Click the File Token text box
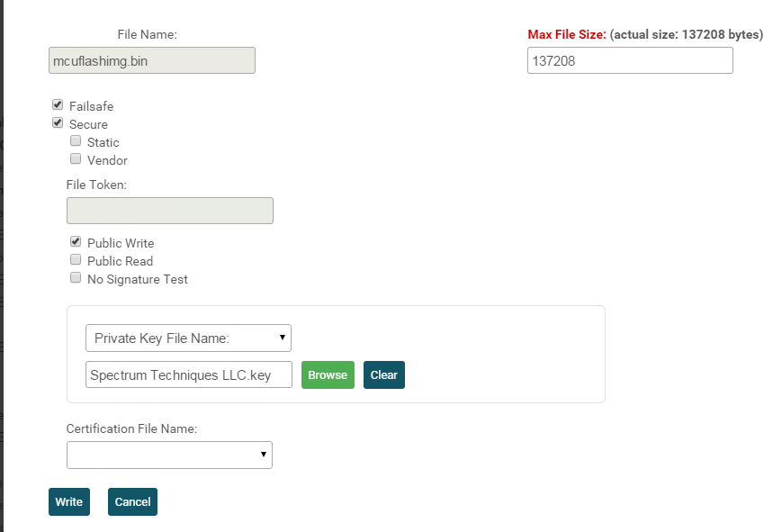 coord(170,211)
